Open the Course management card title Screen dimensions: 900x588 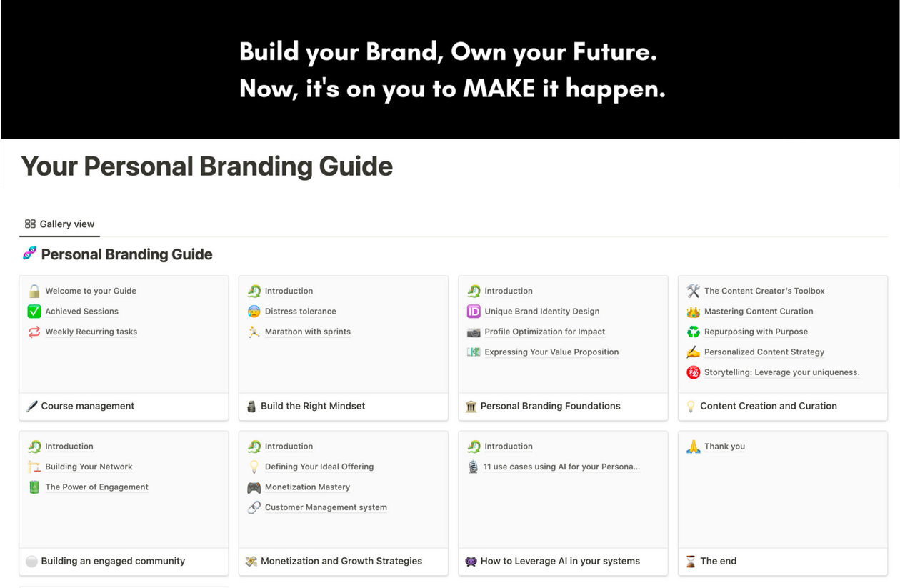point(88,406)
